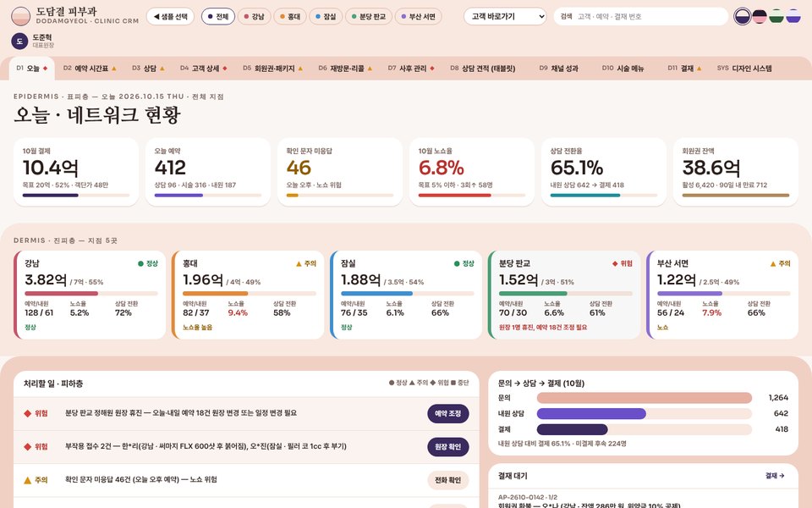This screenshot has width=812, height=508.
Task: Click the 확인 문자 미응답 46 card
Action: [x=340, y=172]
